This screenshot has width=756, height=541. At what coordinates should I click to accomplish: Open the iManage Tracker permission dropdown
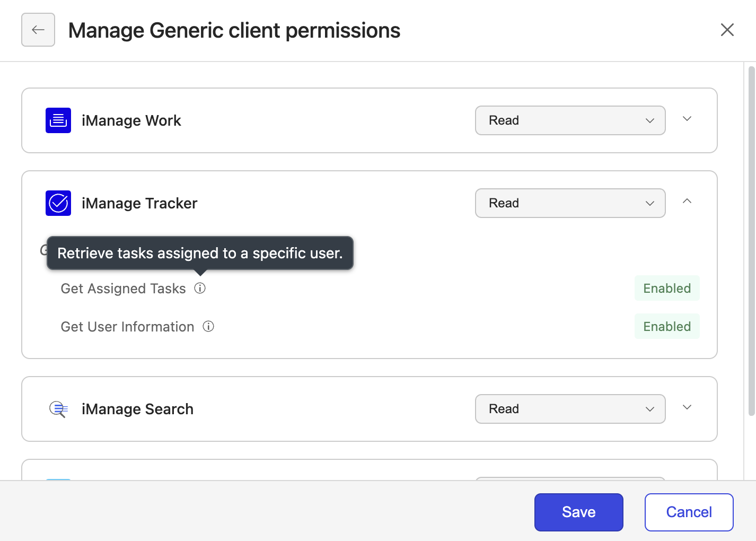[570, 203]
